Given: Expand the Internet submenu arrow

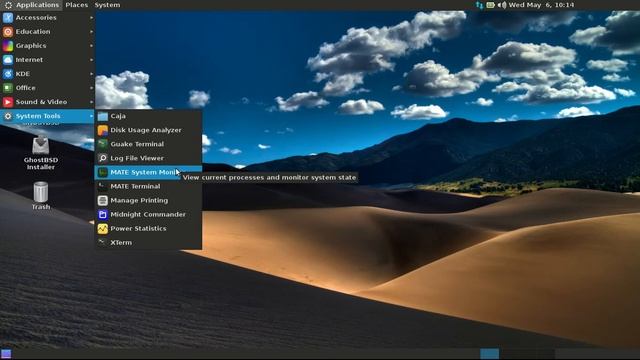Looking at the screenshot, I should (91, 60).
